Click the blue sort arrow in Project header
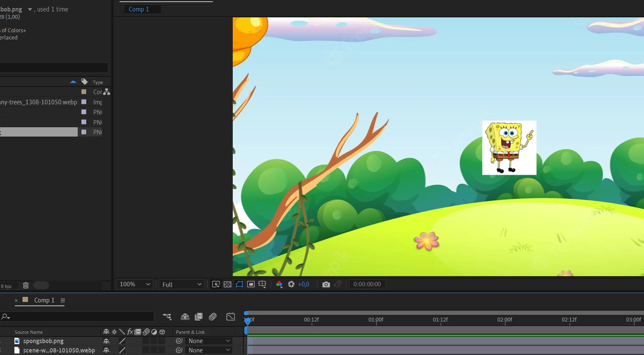The width and height of the screenshot is (644, 355). [x=73, y=82]
